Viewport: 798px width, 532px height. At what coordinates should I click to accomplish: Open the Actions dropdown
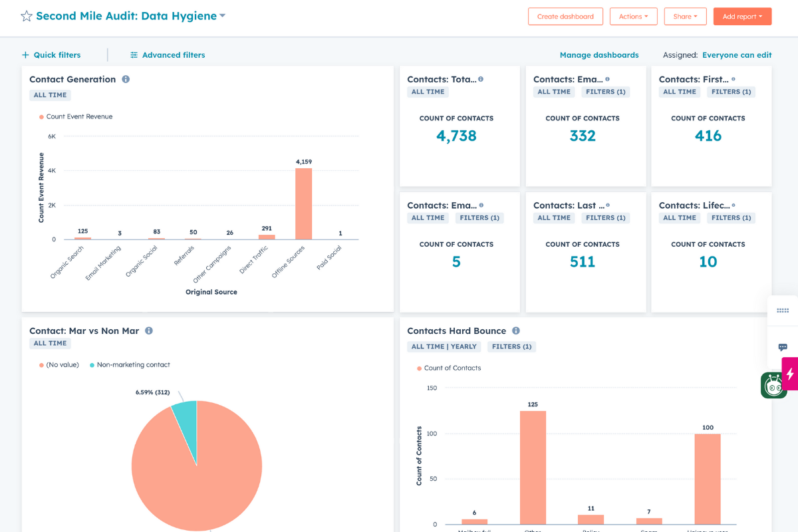point(633,17)
